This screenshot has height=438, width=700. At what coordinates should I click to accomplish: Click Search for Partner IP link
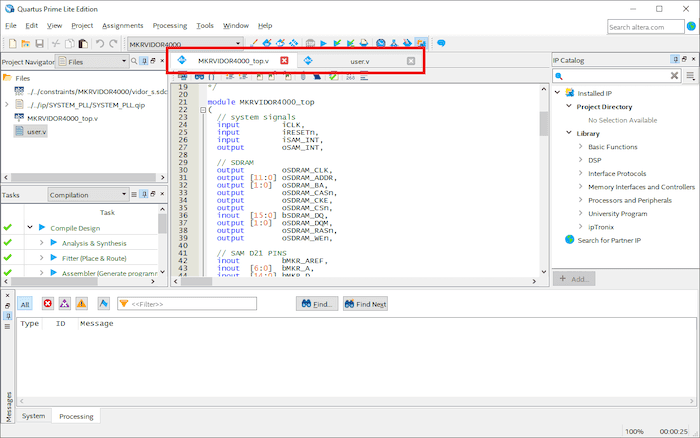click(608, 239)
